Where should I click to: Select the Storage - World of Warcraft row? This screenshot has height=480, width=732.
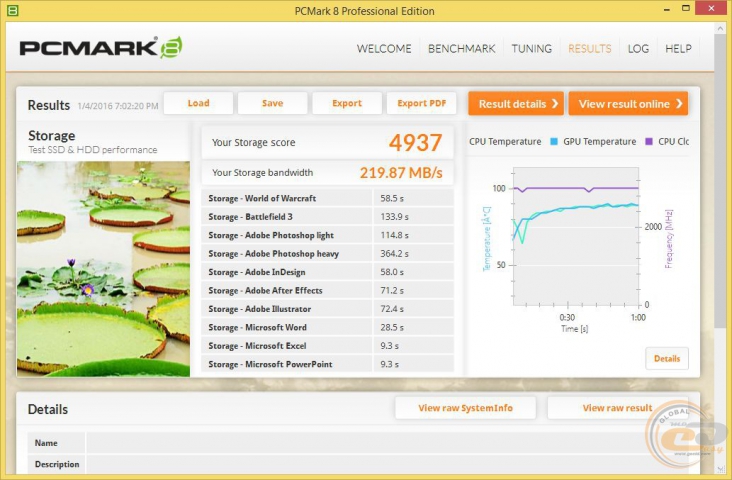[x=327, y=198]
